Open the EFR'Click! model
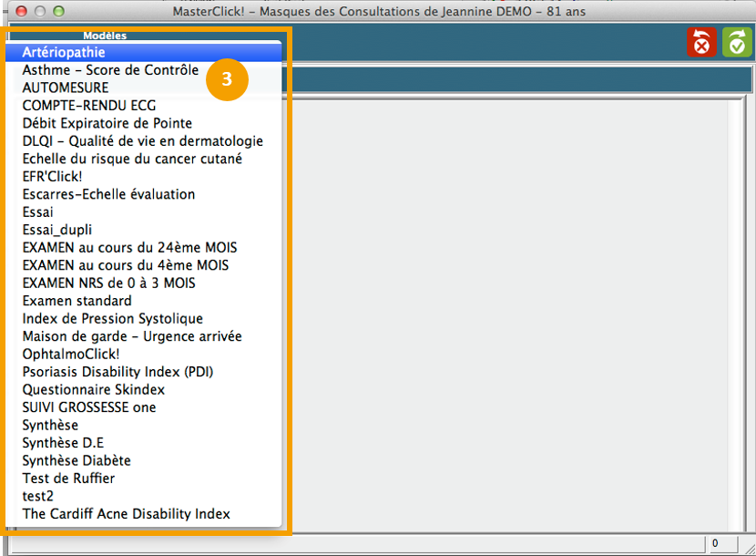756x556 pixels. (x=52, y=177)
